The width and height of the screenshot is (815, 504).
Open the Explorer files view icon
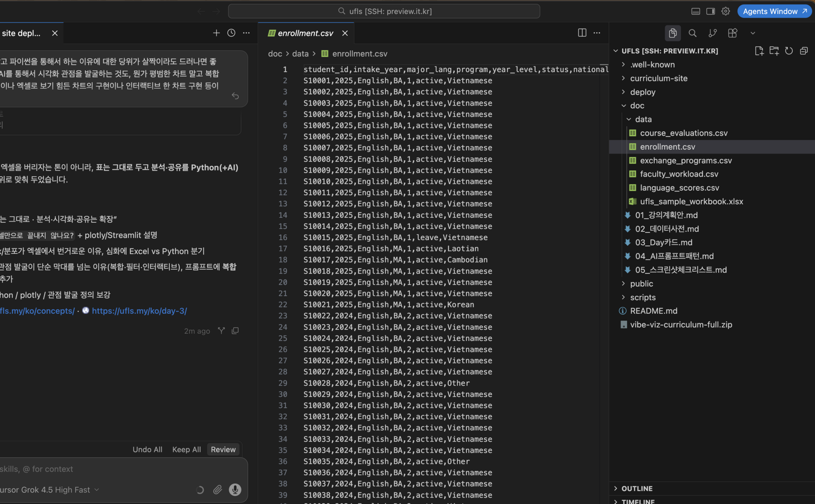[x=672, y=33]
